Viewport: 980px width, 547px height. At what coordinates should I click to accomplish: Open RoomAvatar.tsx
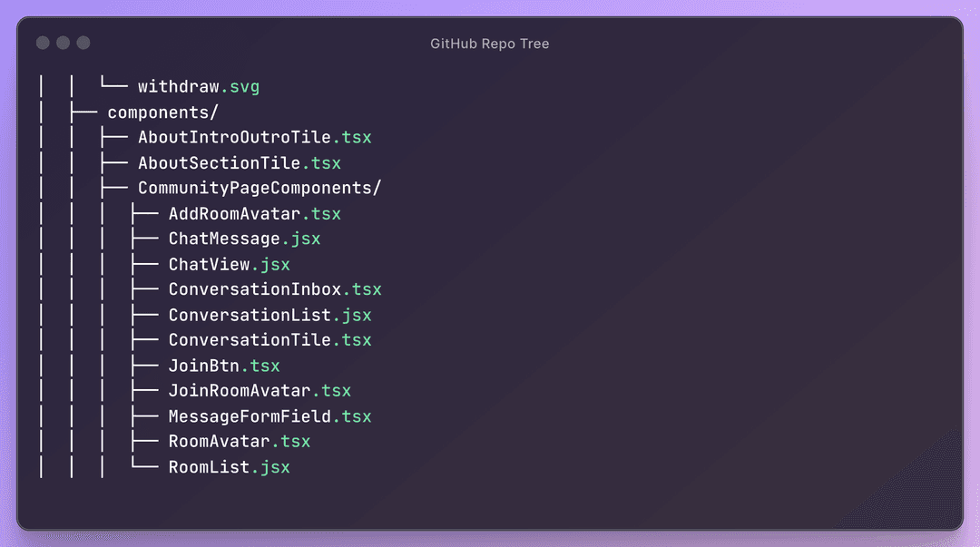pyautogui.click(x=240, y=442)
